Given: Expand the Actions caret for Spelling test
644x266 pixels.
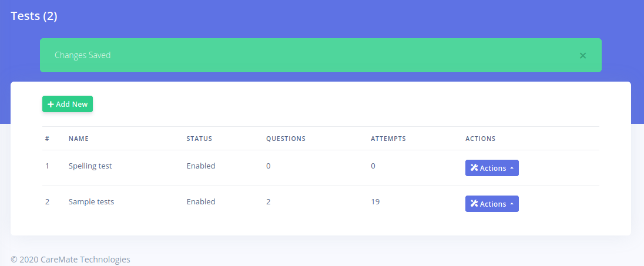Looking at the screenshot, I should [x=511, y=169].
